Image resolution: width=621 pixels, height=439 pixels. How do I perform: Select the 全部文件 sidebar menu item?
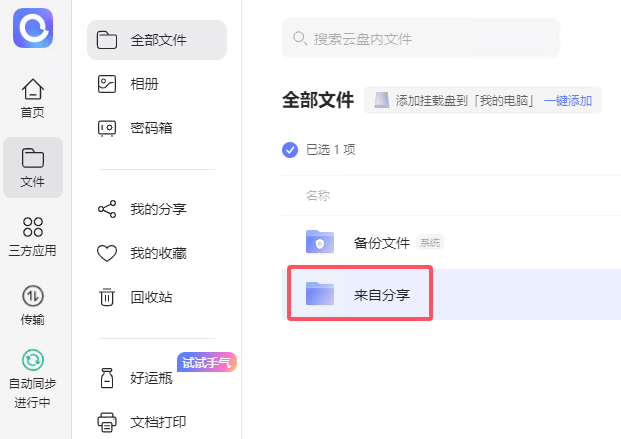157,40
